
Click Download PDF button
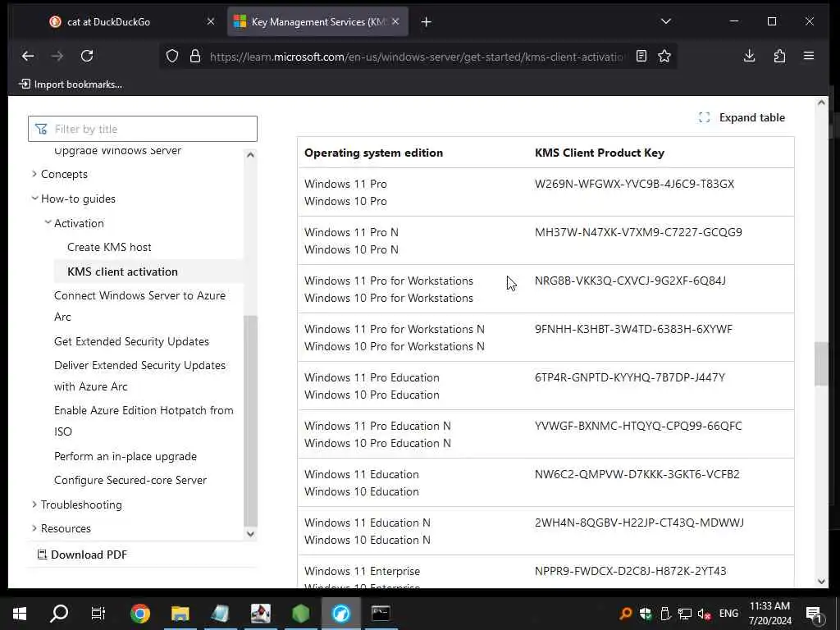pyautogui.click(x=82, y=555)
